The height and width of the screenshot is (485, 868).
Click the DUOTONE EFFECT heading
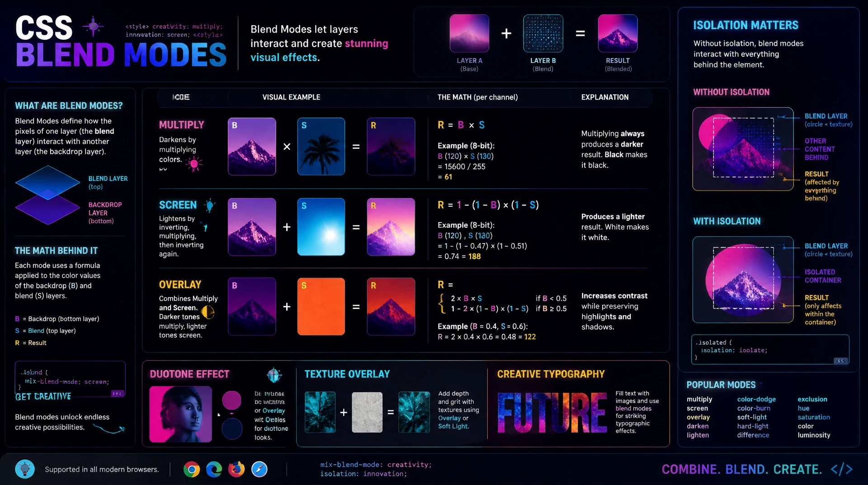click(189, 374)
